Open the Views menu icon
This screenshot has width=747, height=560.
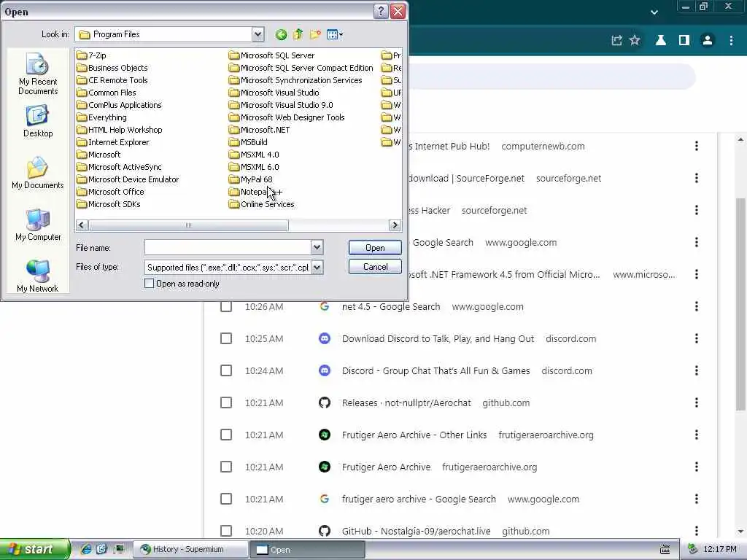tap(334, 34)
